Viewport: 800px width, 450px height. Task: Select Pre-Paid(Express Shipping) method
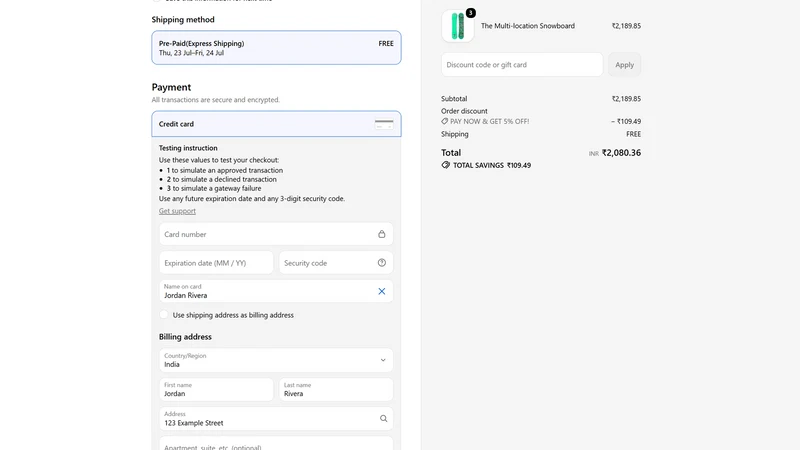pyautogui.click(x=276, y=47)
